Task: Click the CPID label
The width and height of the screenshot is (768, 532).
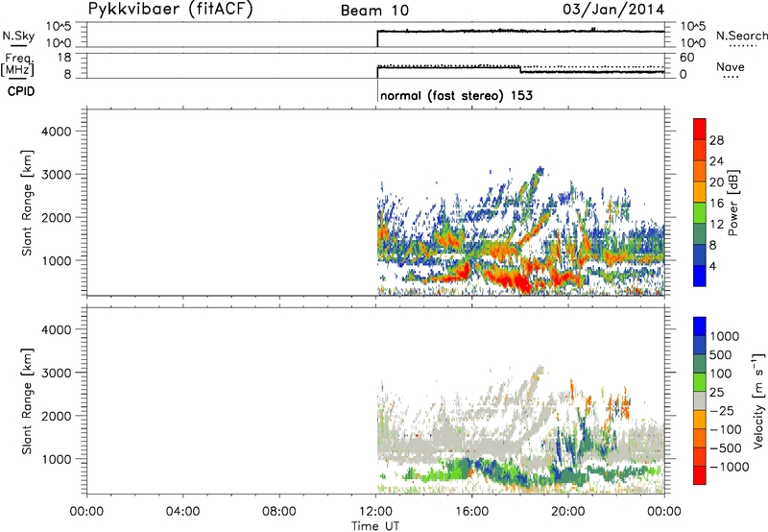Action: tap(21, 91)
